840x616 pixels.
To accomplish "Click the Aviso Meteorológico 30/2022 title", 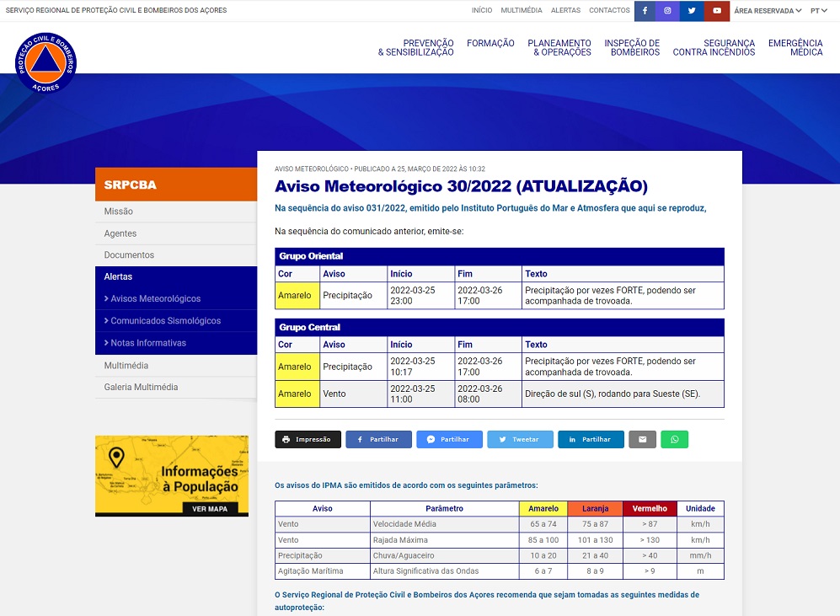I will point(461,186).
